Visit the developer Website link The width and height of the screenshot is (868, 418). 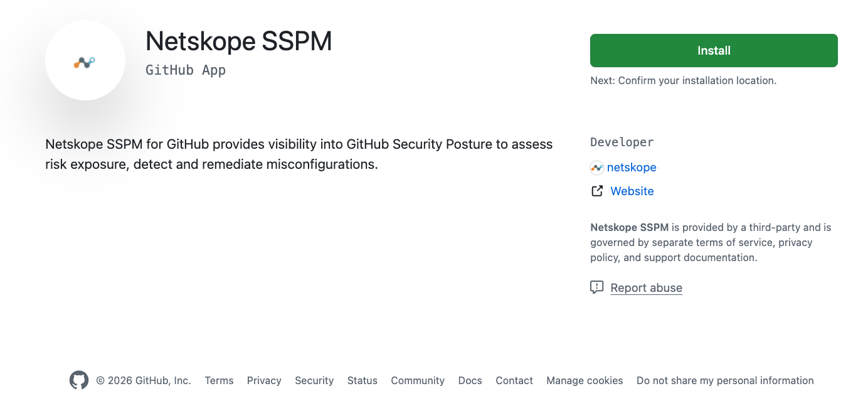click(632, 191)
